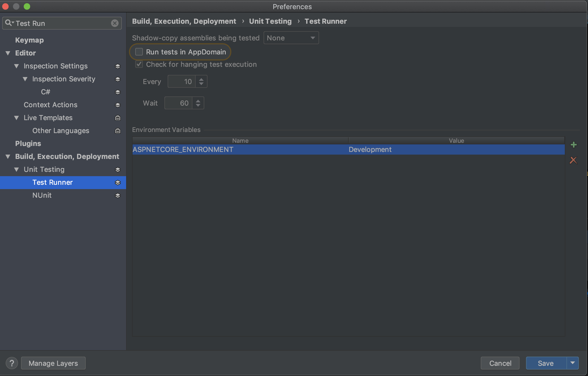This screenshot has height=376, width=588.
Task: Open Keymap settings page
Action: 29,40
